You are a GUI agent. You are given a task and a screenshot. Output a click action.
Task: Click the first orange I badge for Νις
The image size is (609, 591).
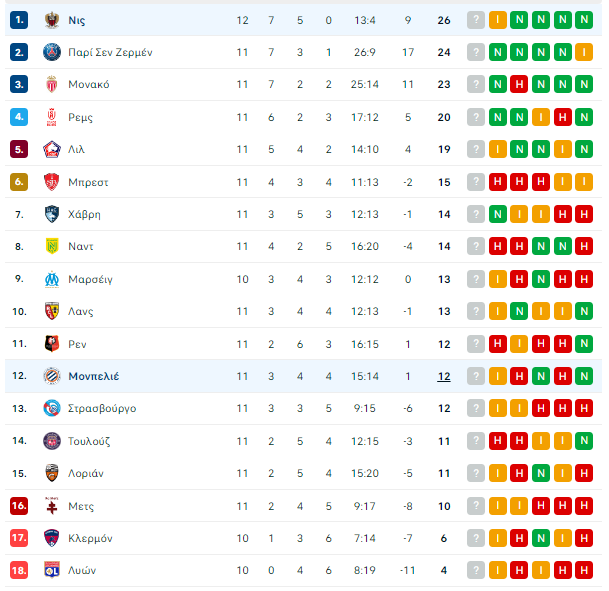[498, 20]
